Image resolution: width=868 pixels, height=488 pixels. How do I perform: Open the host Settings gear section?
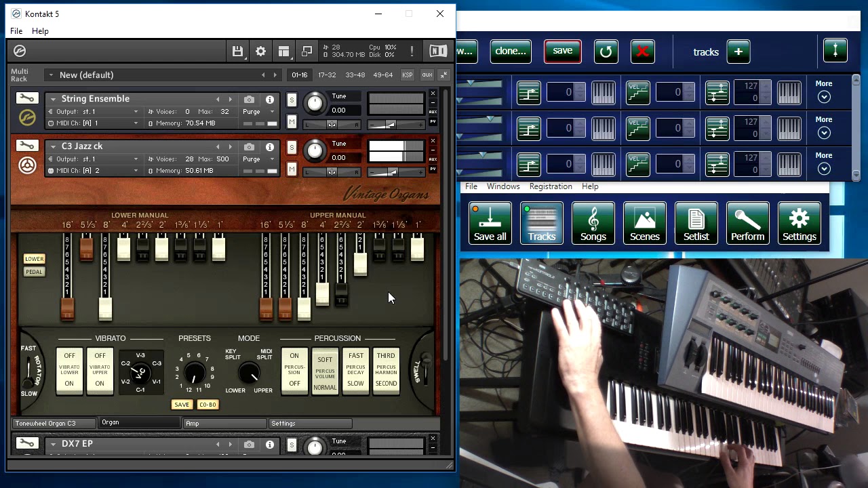tap(800, 223)
